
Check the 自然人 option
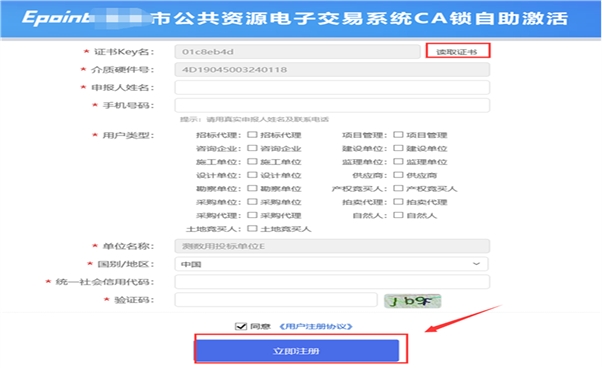399,215
